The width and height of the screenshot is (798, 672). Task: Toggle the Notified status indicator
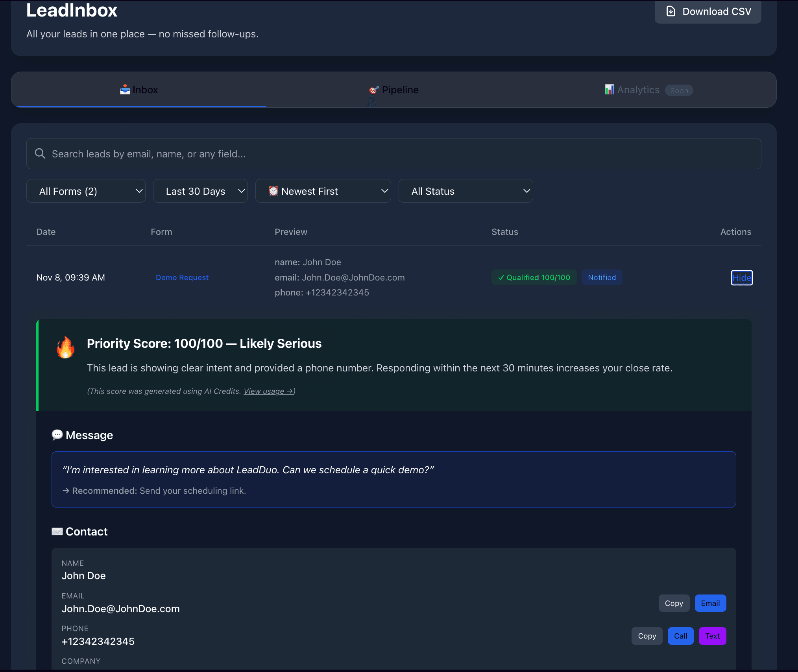602,277
